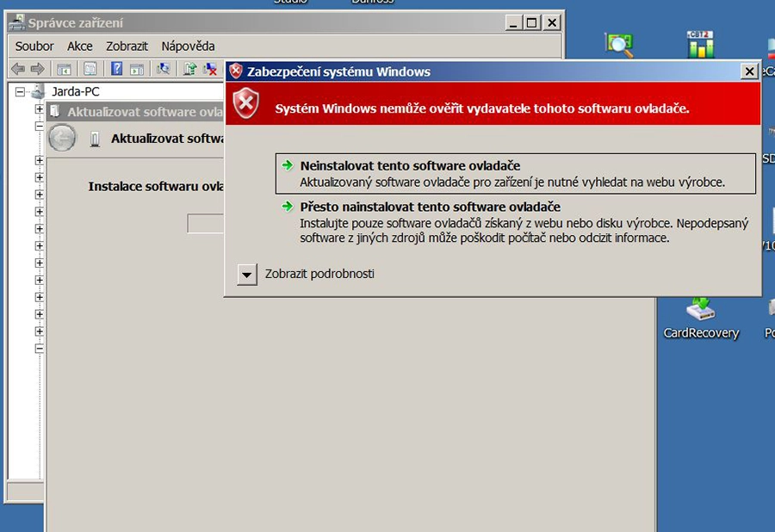Open the CardRecovery desktop icon
Screen dimensions: 775x532
coord(701,319)
